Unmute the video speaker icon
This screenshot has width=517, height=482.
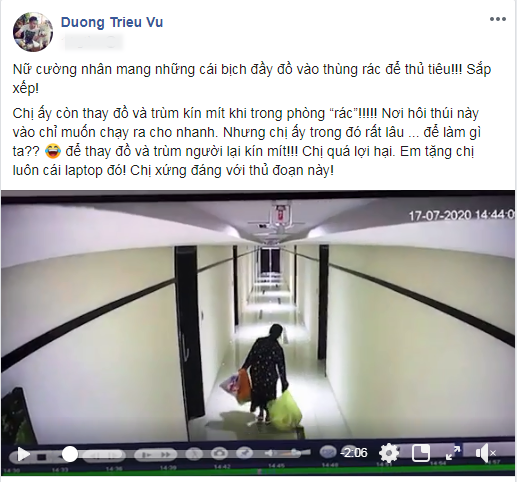coord(485,453)
